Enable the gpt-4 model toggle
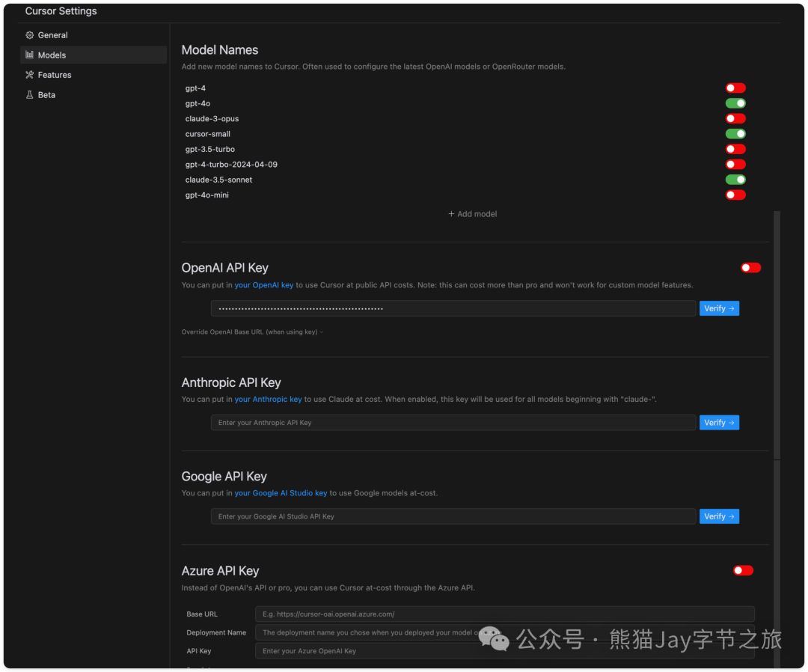The width and height of the screenshot is (808, 672). click(x=735, y=87)
